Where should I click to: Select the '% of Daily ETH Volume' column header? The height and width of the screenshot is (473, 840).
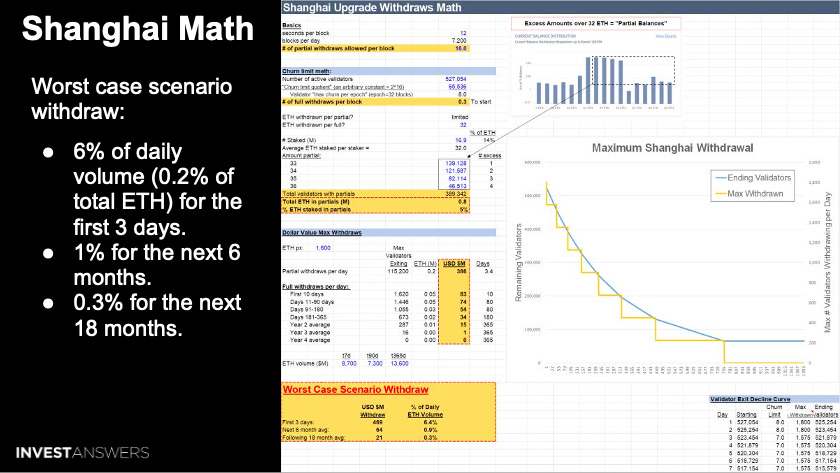[425, 411]
